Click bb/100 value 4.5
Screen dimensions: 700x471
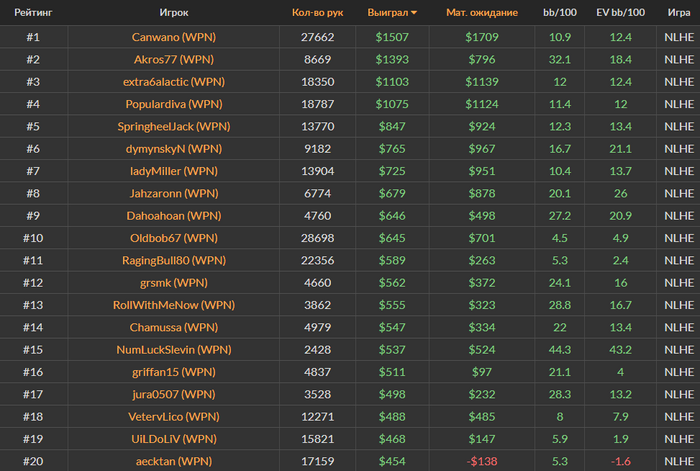[x=559, y=238]
